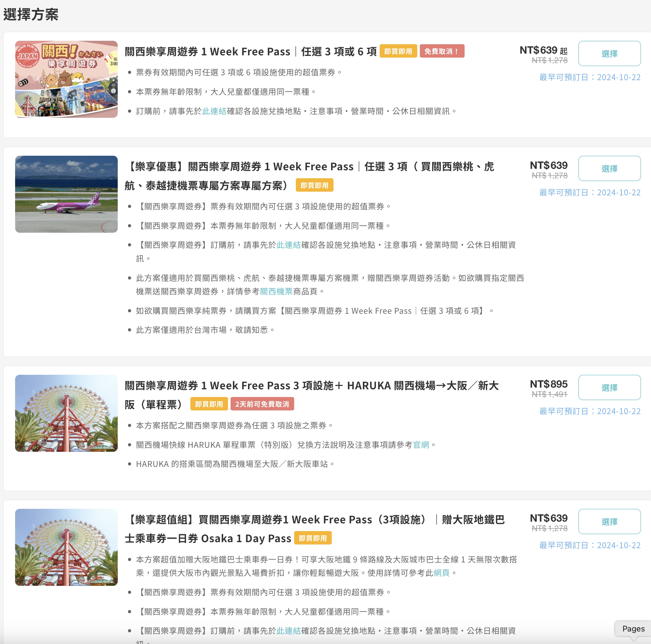This screenshot has height=644, width=651.
Task: Open the 官網 link for HARUKA
Action: point(421,445)
